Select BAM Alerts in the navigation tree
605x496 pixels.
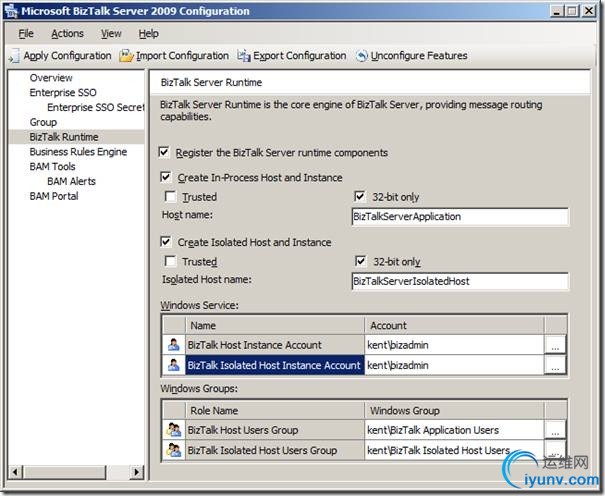[x=71, y=181]
